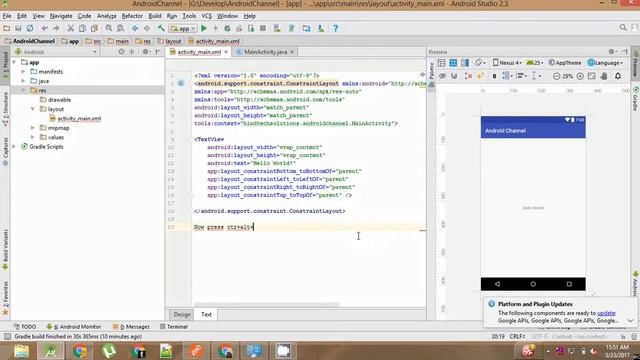Click the Save All toolbar icon

click(18, 29)
